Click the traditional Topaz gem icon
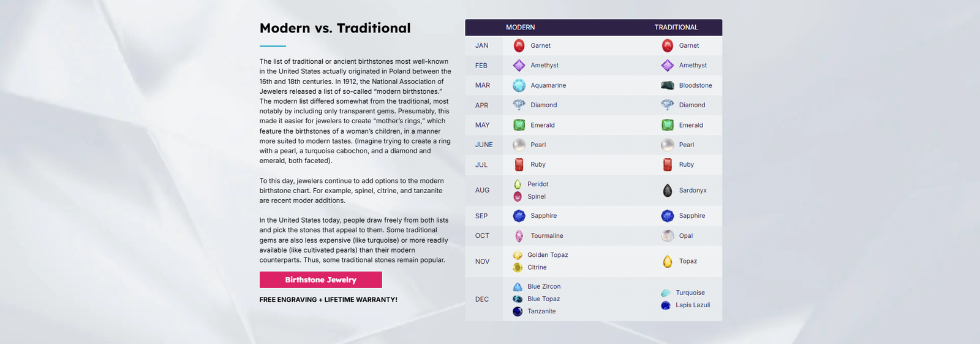The image size is (980, 344). click(x=668, y=261)
